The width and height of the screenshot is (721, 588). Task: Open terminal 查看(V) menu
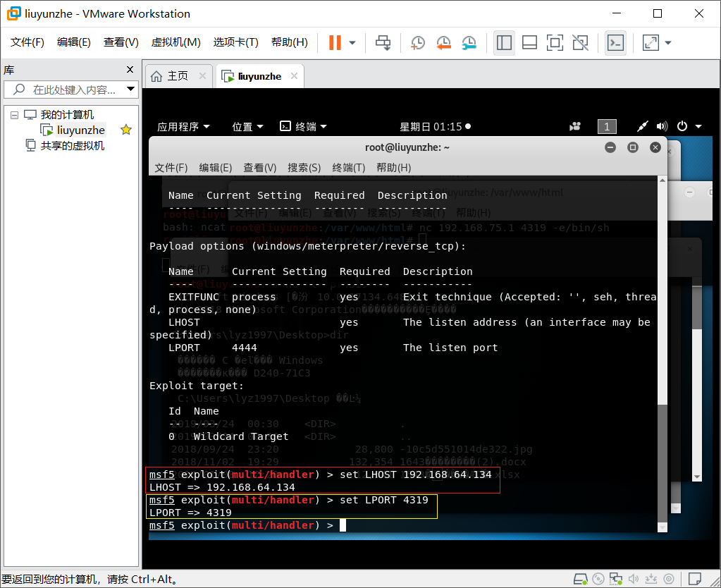(x=260, y=168)
